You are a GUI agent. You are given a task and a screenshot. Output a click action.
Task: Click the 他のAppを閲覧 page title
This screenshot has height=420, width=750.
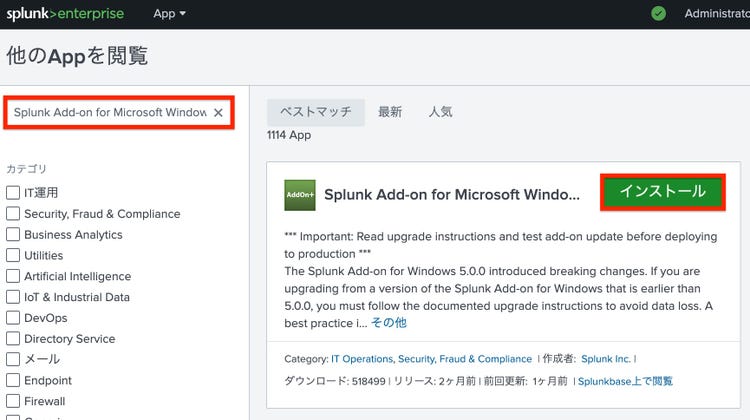[77, 56]
